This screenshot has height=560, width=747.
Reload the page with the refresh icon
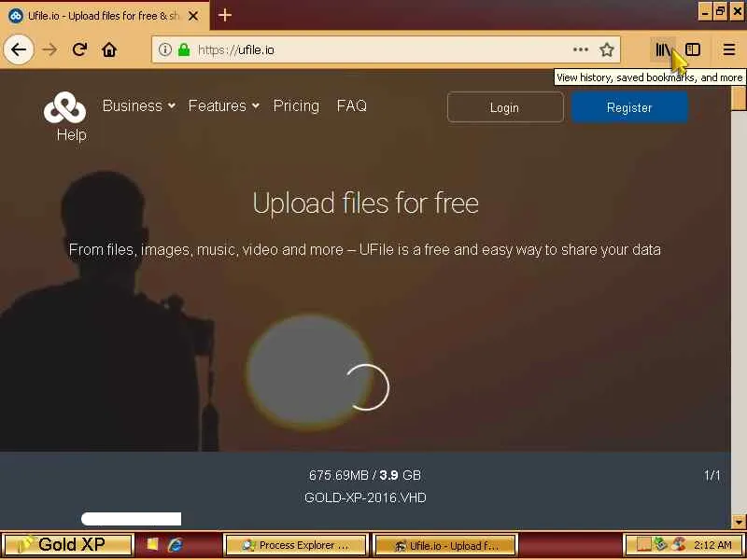[x=79, y=49]
